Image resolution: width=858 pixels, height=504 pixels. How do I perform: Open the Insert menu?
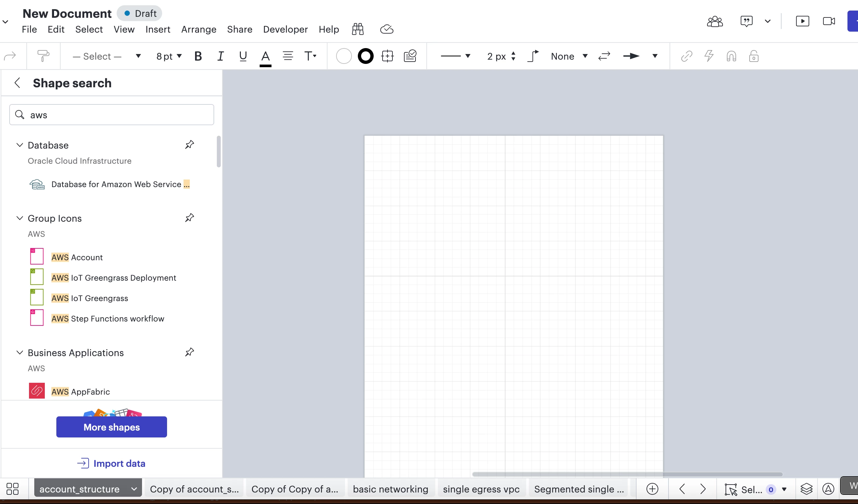pos(157,29)
